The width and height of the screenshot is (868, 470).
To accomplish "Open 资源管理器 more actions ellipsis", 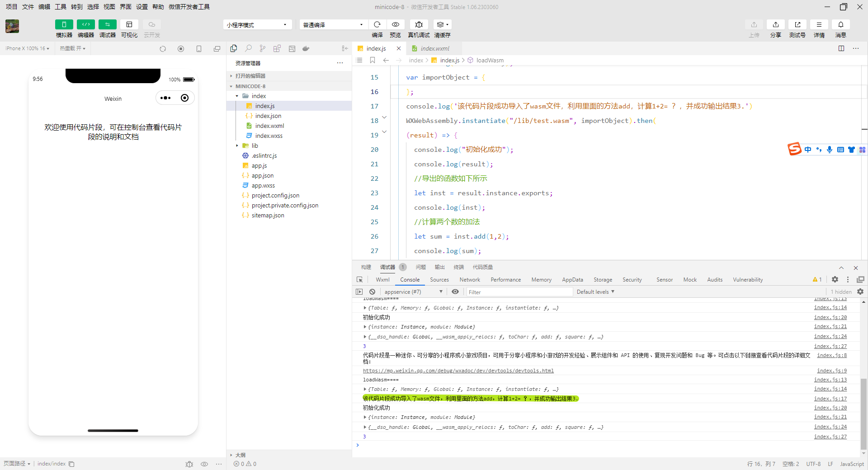I will tap(340, 63).
